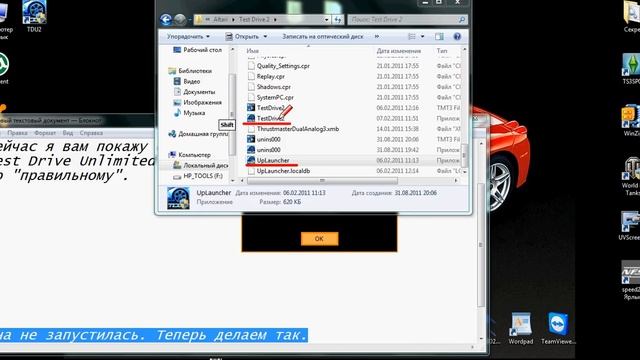Click the UpLauncher icon in details pane

pos(178,198)
